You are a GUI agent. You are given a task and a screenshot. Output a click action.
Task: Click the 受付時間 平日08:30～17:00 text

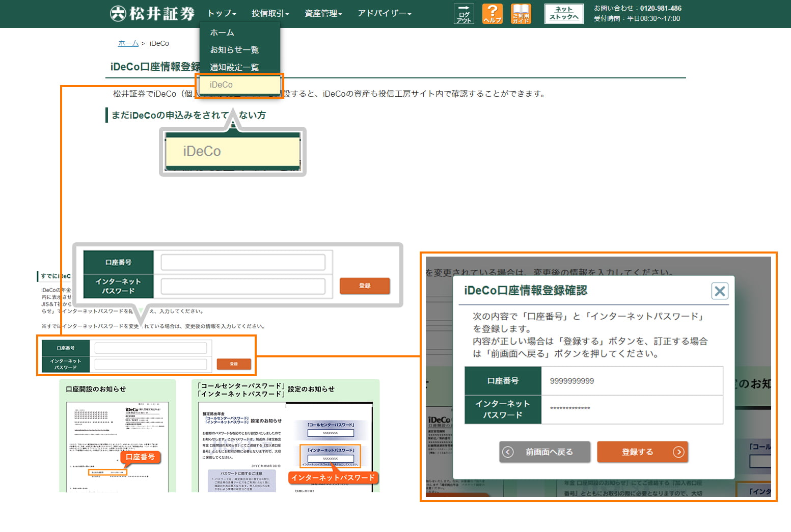click(x=637, y=18)
